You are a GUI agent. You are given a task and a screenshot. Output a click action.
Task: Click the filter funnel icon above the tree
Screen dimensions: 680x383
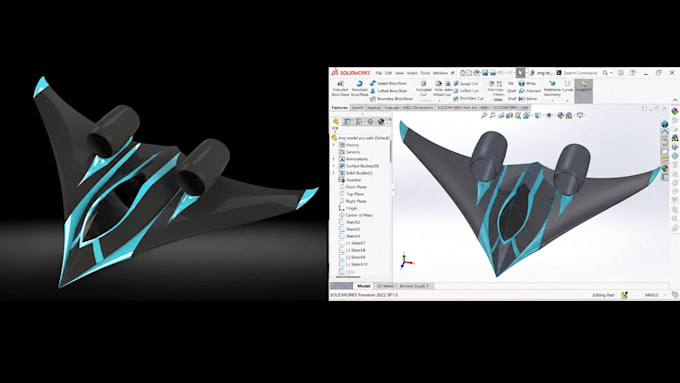pyautogui.click(x=335, y=130)
